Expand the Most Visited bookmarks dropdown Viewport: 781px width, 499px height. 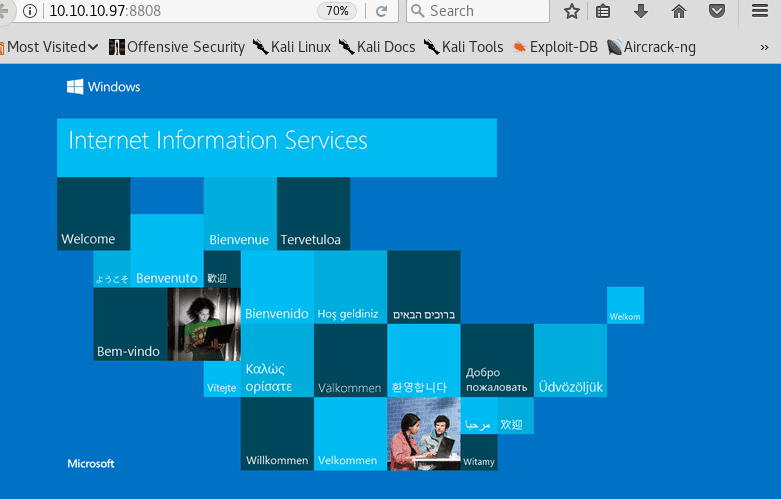coord(50,47)
